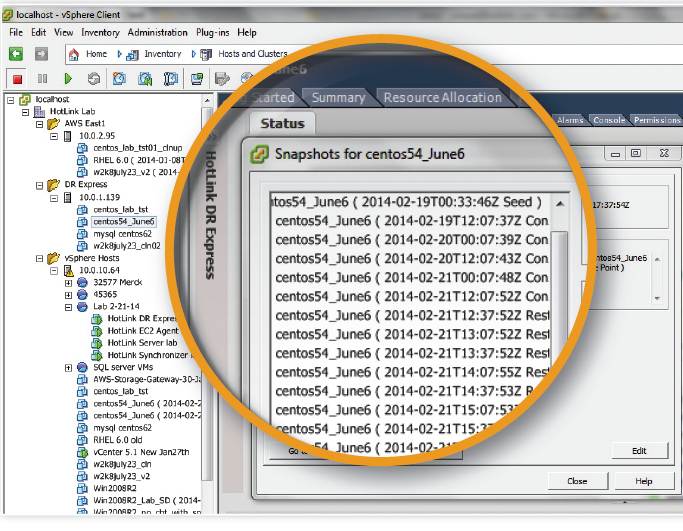
Task: Reset the VM using the reset icon
Action: coord(94,79)
